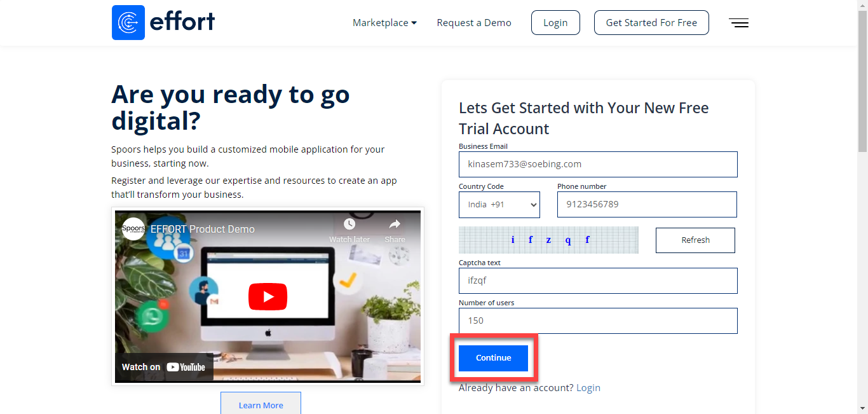The image size is (868, 414).
Task: Select the Captcha text input
Action: [x=598, y=280]
